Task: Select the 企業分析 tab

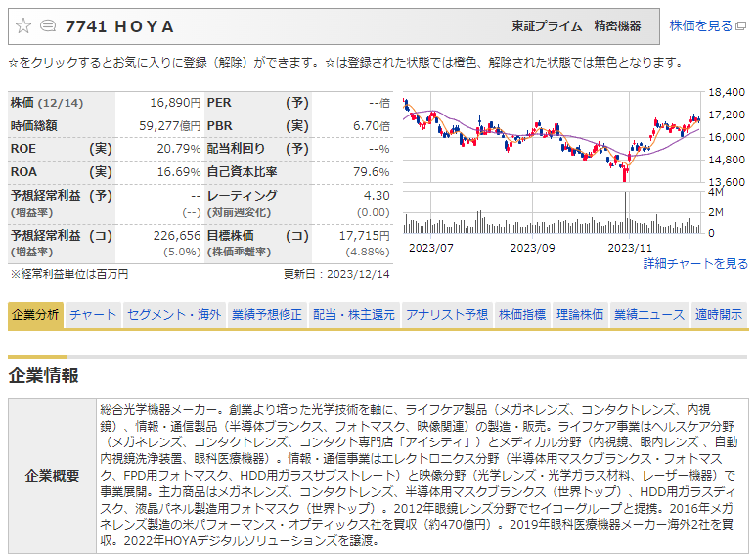Action: [35, 314]
